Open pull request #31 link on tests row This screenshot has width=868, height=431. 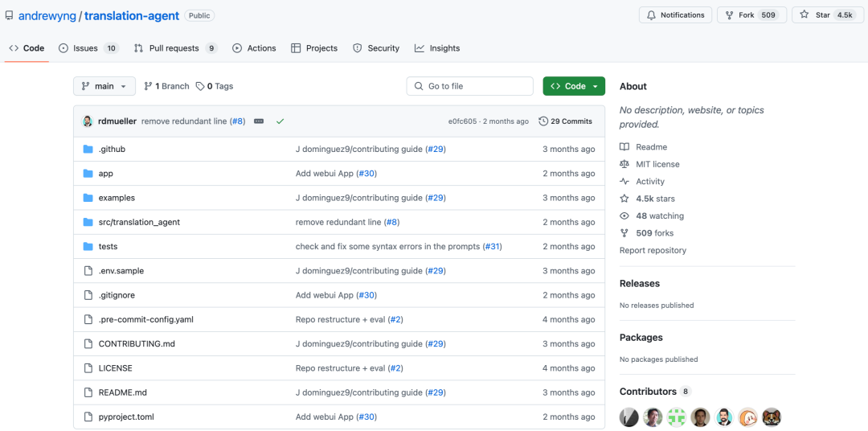click(492, 247)
